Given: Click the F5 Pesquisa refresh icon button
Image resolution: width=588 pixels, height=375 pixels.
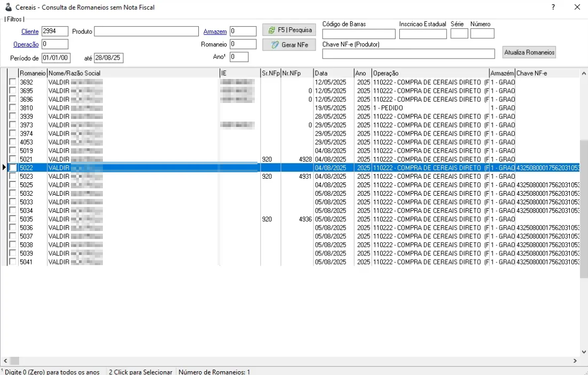Looking at the screenshot, I should point(289,30).
